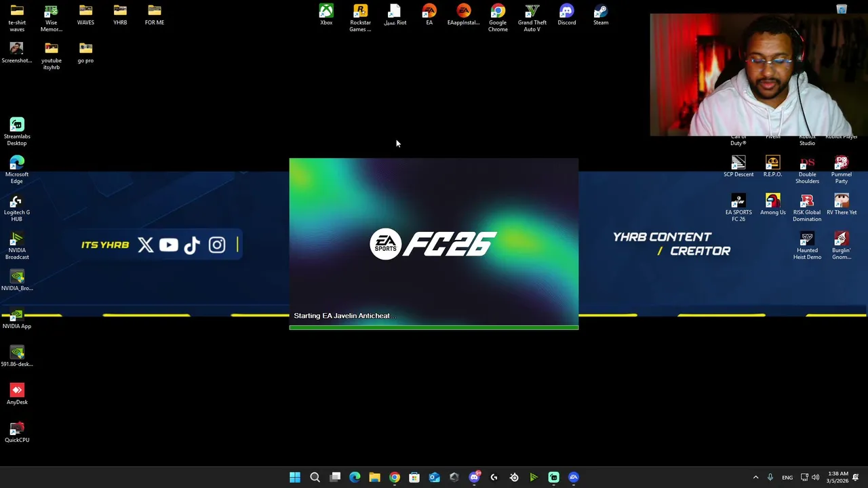Open EA SPORTS FC 26 desktop shortcut
This screenshot has width=868, height=488.
[x=738, y=208]
